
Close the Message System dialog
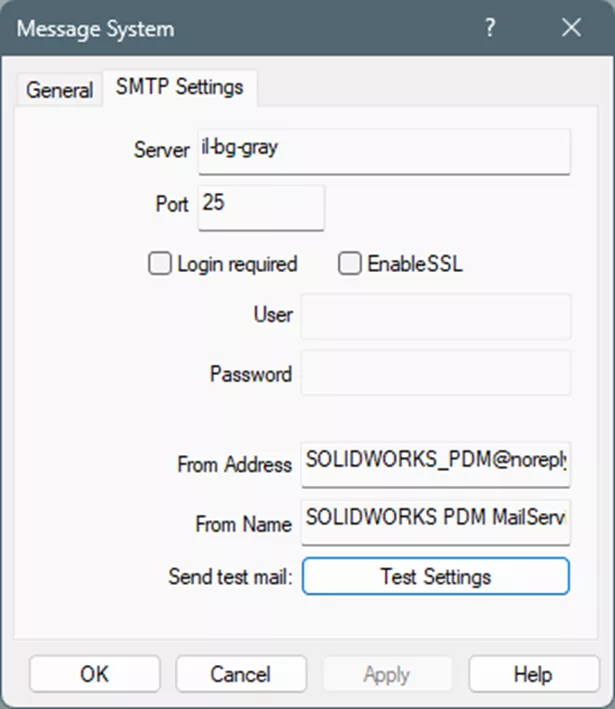[x=572, y=28]
